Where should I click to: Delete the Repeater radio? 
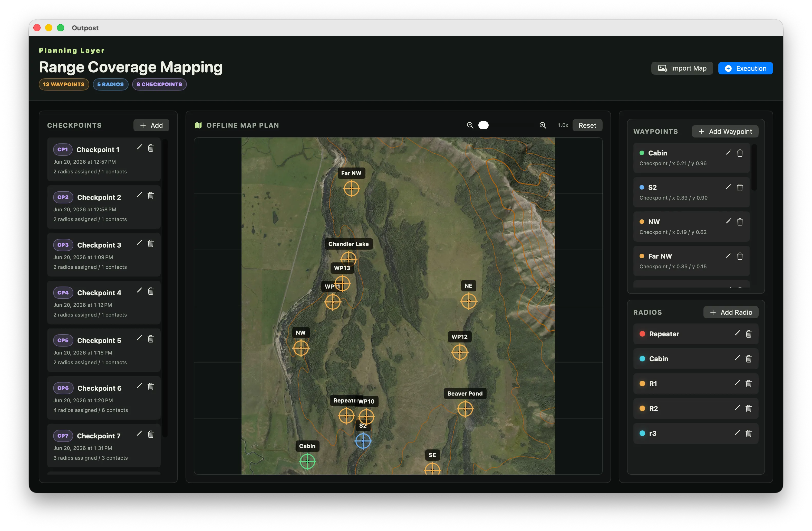tap(749, 334)
